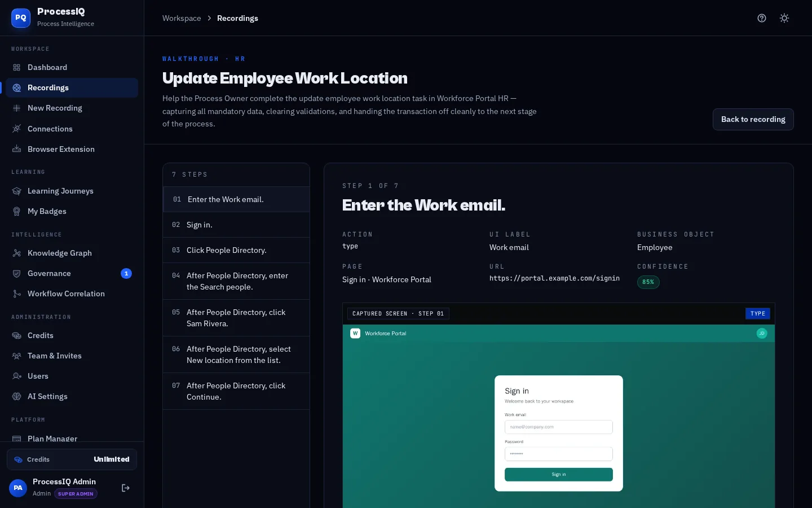The image size is (812, 508).
Task: Toggle light theme with the sun icon
Action: tap(784, 18)
